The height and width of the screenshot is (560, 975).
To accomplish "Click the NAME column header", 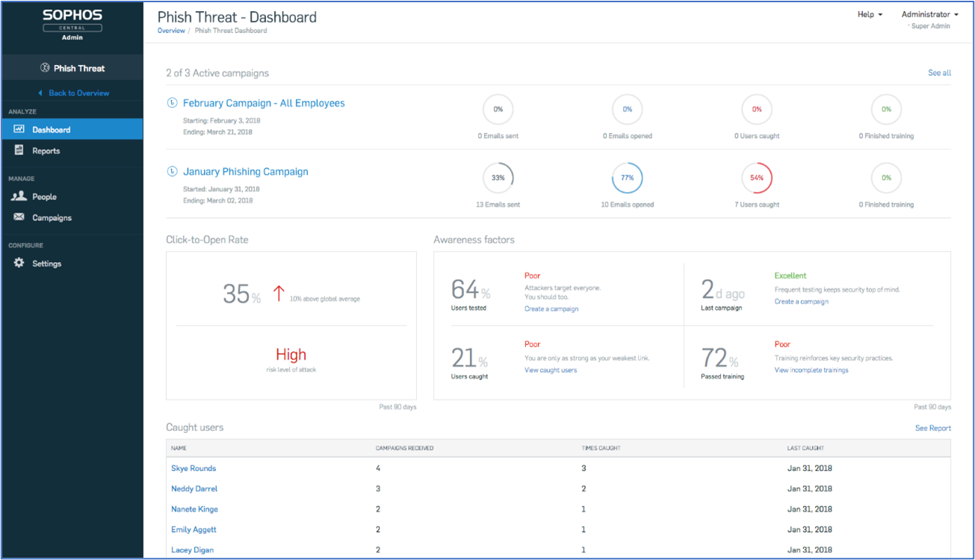I will tap(179, 448).
